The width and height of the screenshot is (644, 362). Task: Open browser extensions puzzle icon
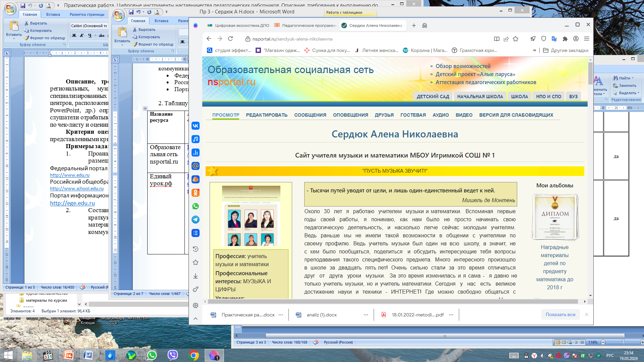tap(565, 39)
